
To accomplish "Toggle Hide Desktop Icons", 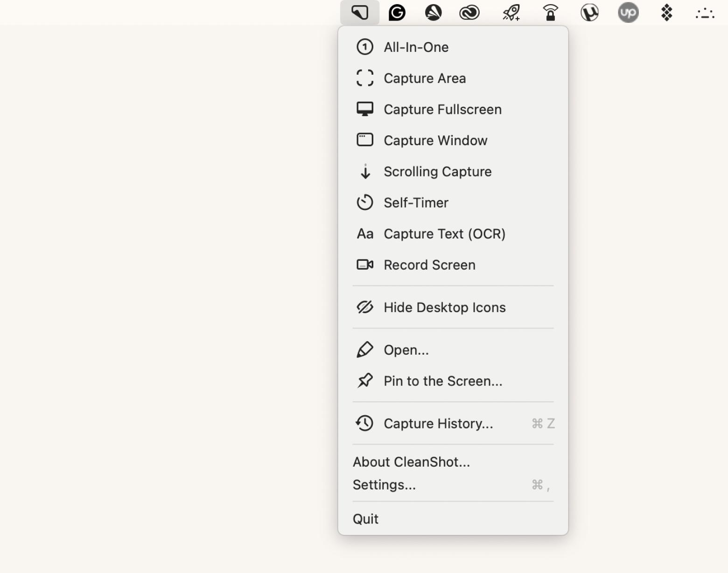I will point(444,307).
